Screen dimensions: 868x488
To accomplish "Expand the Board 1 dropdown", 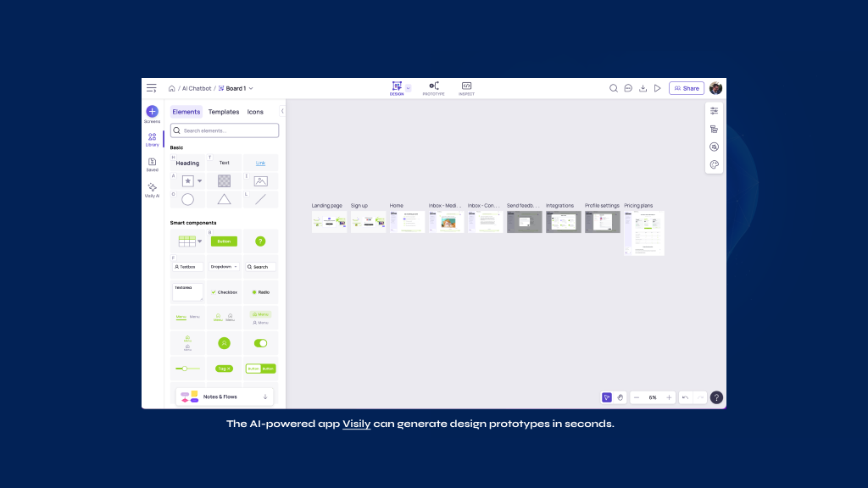I will pyautogui.click(x=251, y=88).
